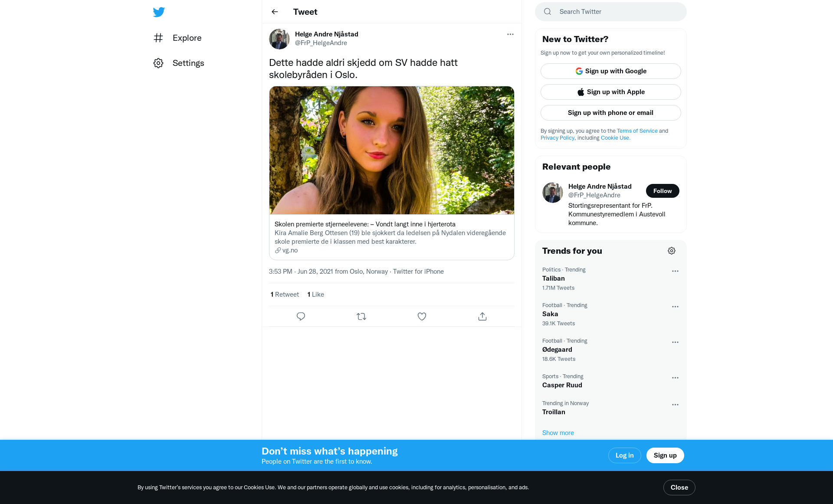Click the Twitter bird logo
833x504 pixels.
click(x=159, y=12)
